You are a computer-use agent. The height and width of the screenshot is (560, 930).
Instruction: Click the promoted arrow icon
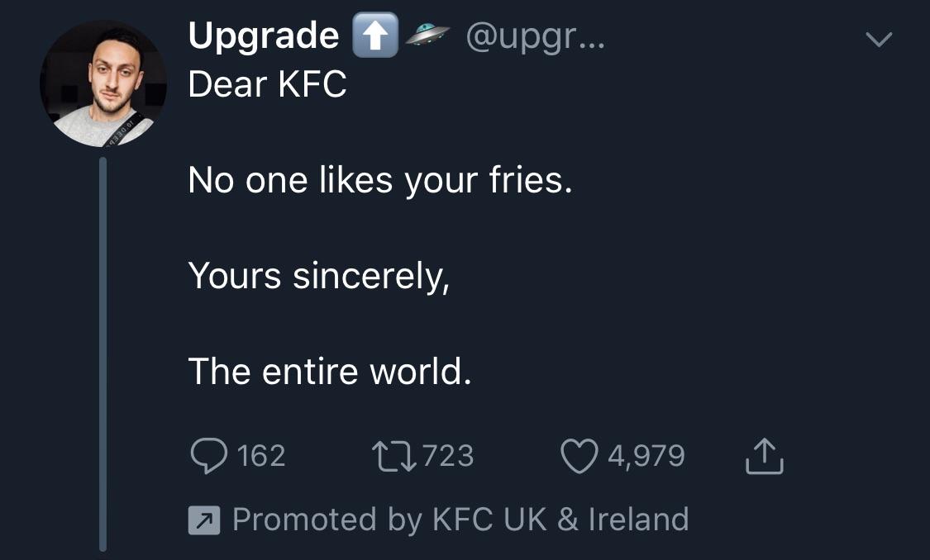click(203, 520)
